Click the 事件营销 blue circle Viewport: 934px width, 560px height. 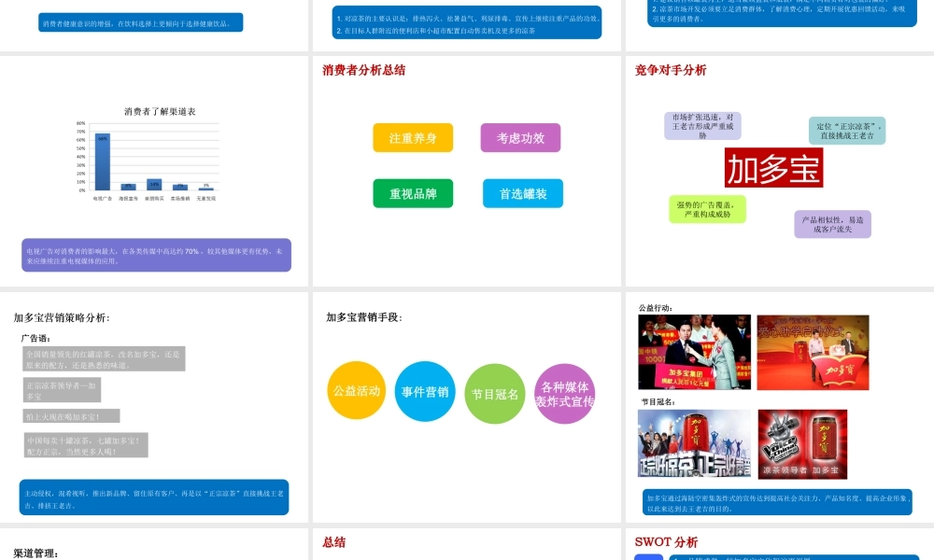click(x=425, y=392)
